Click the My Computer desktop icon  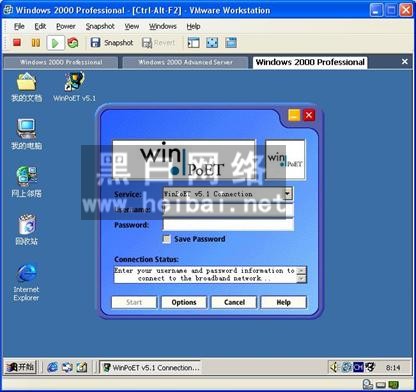[x=26, y=134]
